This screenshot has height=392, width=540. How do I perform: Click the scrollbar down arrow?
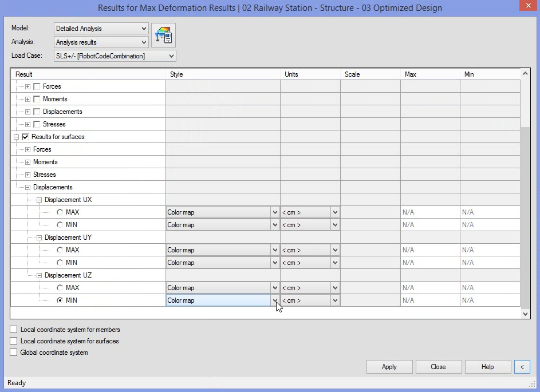coord(524,314)
